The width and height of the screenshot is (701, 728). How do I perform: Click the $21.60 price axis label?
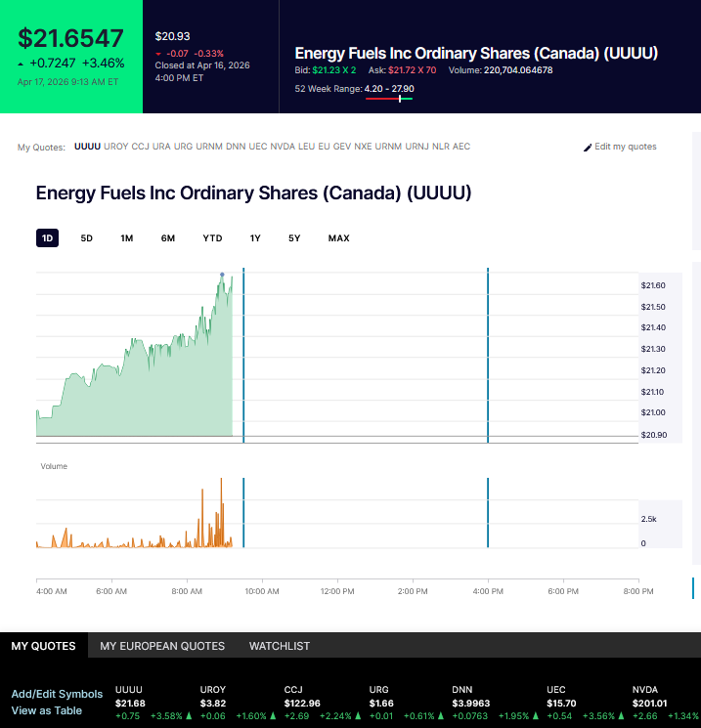click(x=653, y=285)
